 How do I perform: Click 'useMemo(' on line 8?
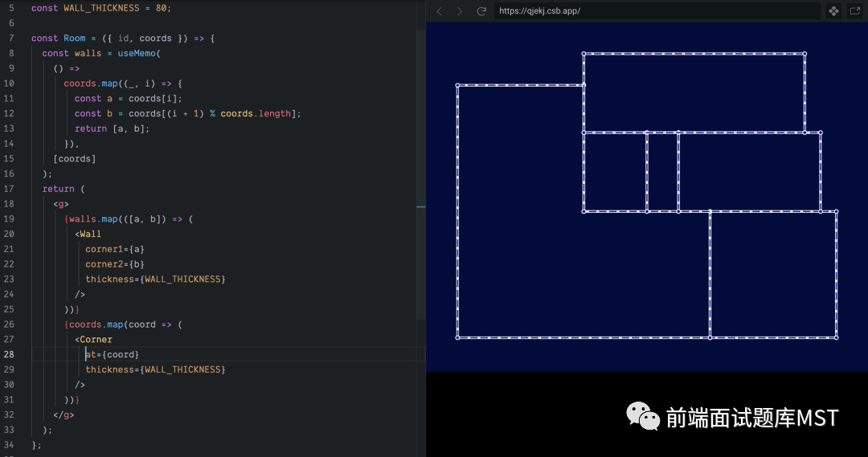point(139,53)
